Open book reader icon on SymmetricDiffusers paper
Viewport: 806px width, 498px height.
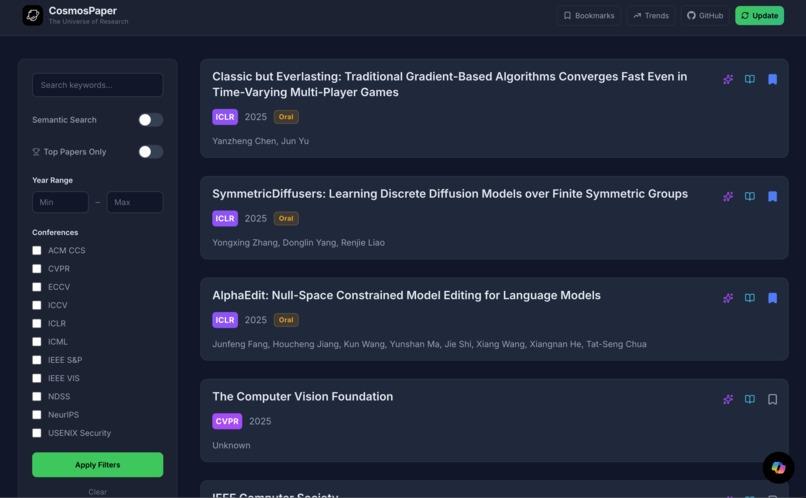coord(750,196)
